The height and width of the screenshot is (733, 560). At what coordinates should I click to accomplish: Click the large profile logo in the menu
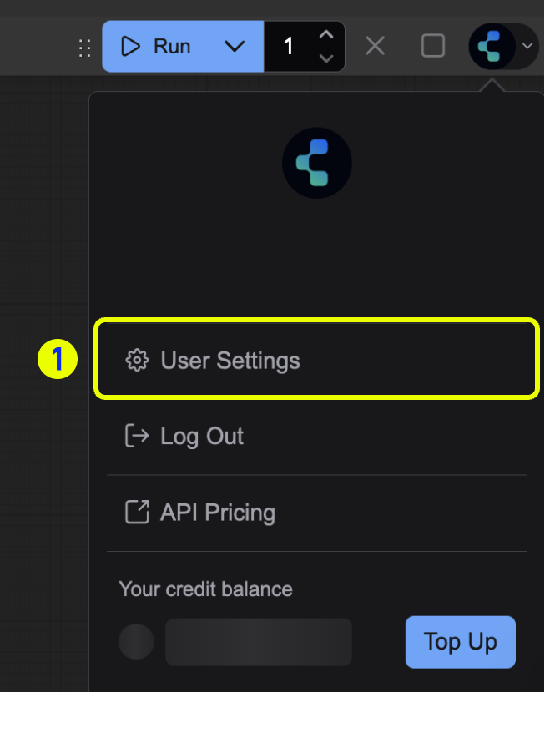point(317,162)
